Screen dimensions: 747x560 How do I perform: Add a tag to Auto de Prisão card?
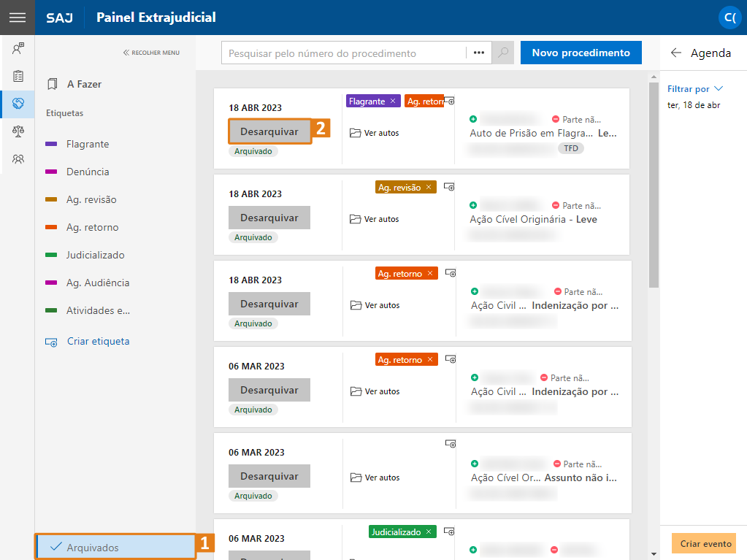[449, 101]
